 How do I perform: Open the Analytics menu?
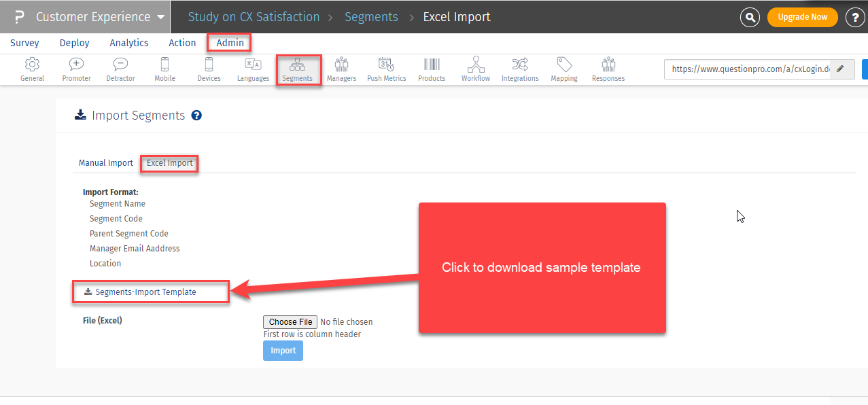point(129,43)
